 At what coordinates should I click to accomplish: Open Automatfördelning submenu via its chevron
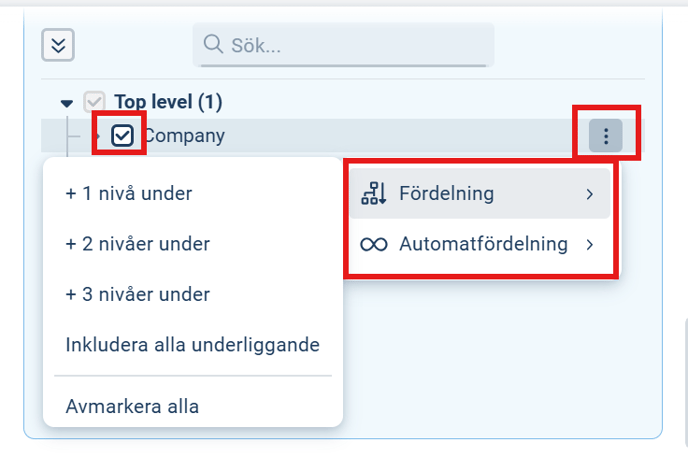pyautogui.click(x=590, y=244)
